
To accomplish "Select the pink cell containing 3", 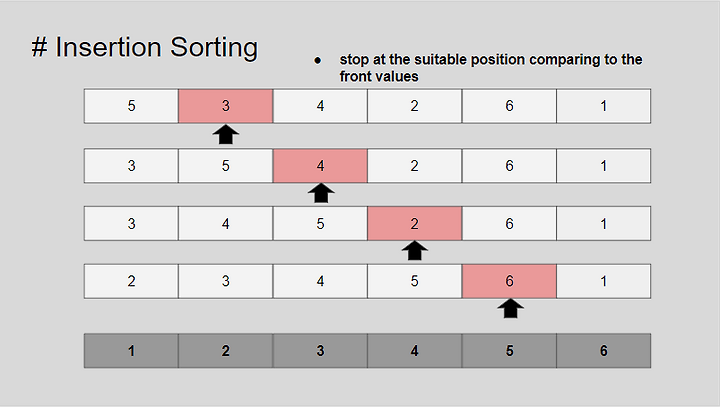I will tap(225, 106).
